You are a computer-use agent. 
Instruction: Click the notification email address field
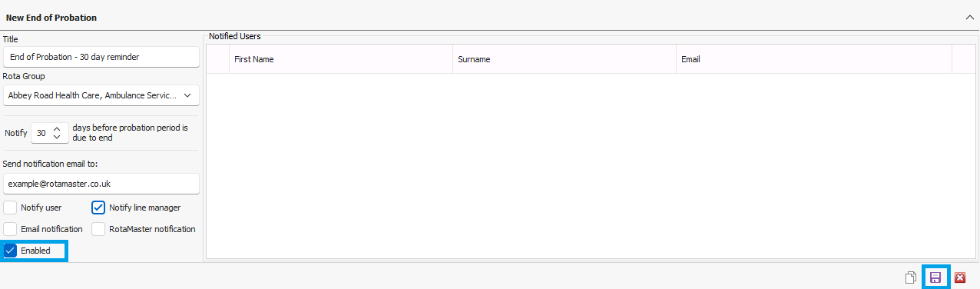[101, 184]
